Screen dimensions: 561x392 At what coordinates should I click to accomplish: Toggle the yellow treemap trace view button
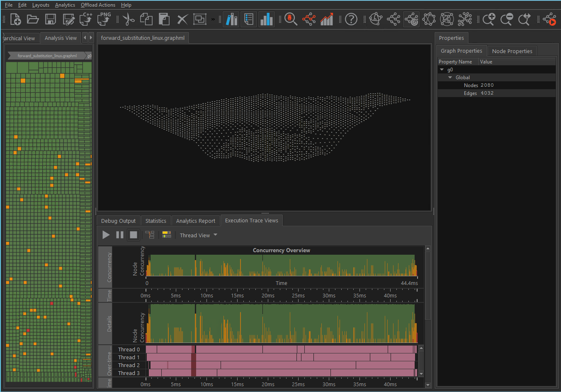point(167,235)
